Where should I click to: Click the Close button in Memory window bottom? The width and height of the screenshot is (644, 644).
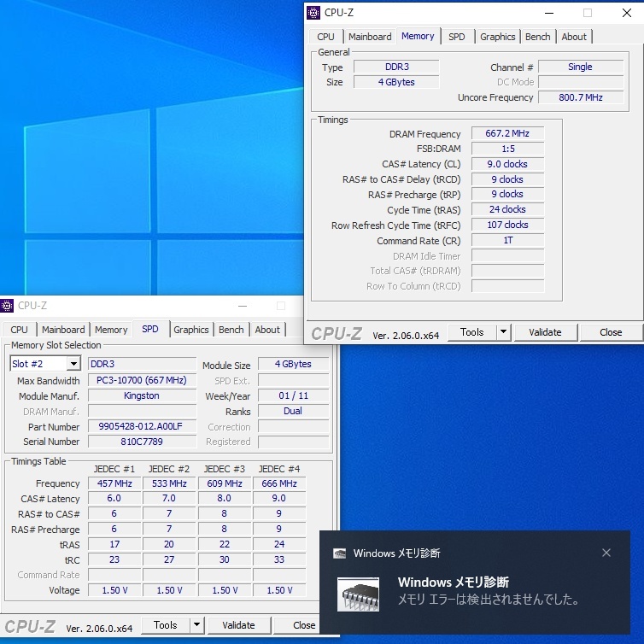click(x=611, y=332)
